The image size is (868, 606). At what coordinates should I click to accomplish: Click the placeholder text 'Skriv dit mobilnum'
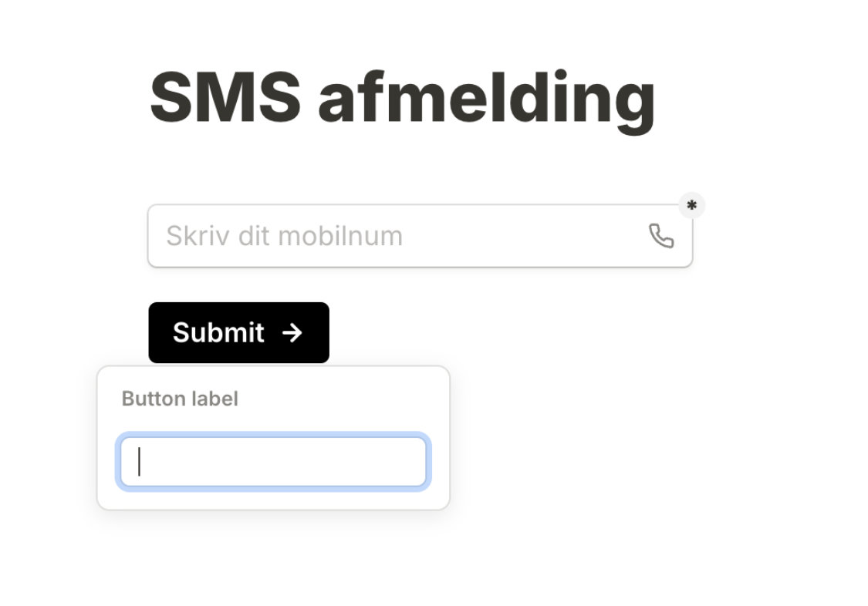coord(285,236)
